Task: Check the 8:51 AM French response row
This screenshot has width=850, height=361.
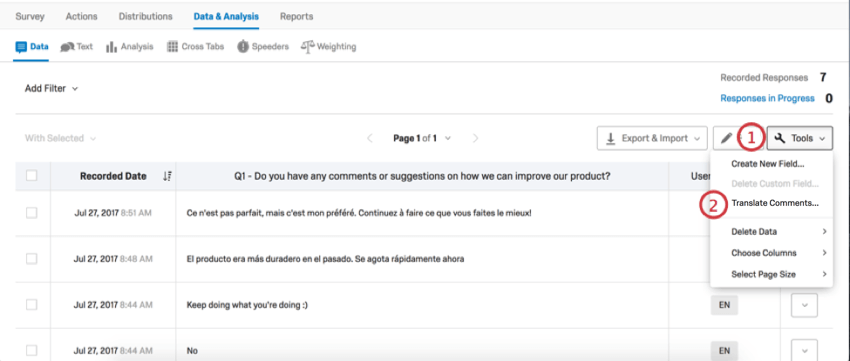Action: click(x=31, y=213)
